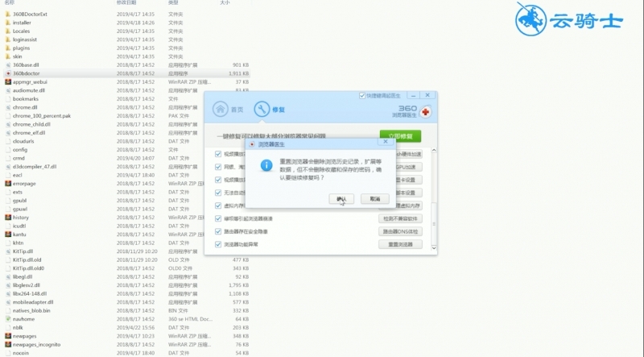Cancel the reset with 取消
The image size is (644, 357).
[374, 199]
